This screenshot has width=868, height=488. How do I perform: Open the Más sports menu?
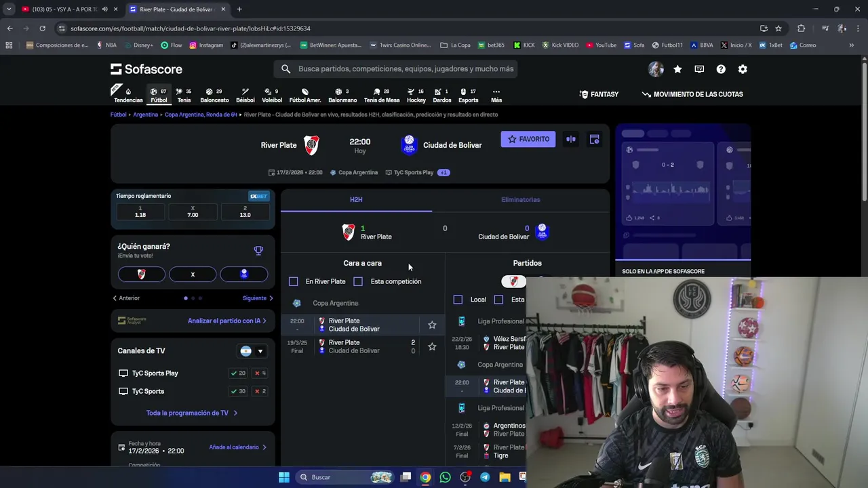(496, 95)
